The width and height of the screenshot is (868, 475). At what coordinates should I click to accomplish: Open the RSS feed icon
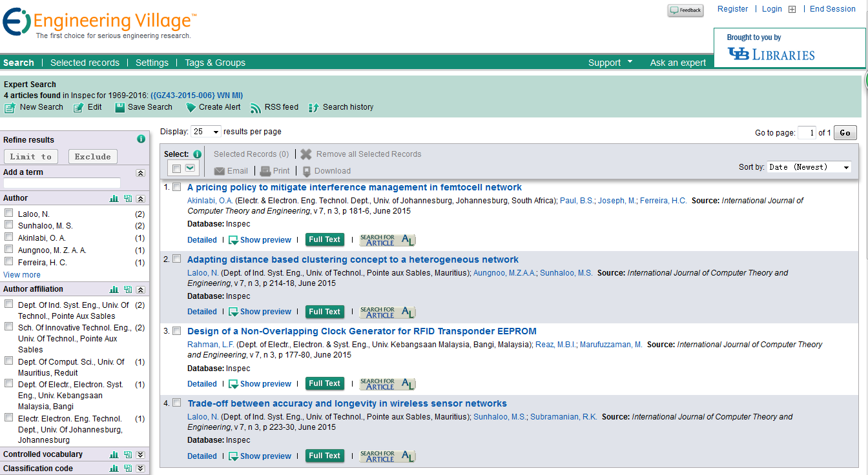256,108
